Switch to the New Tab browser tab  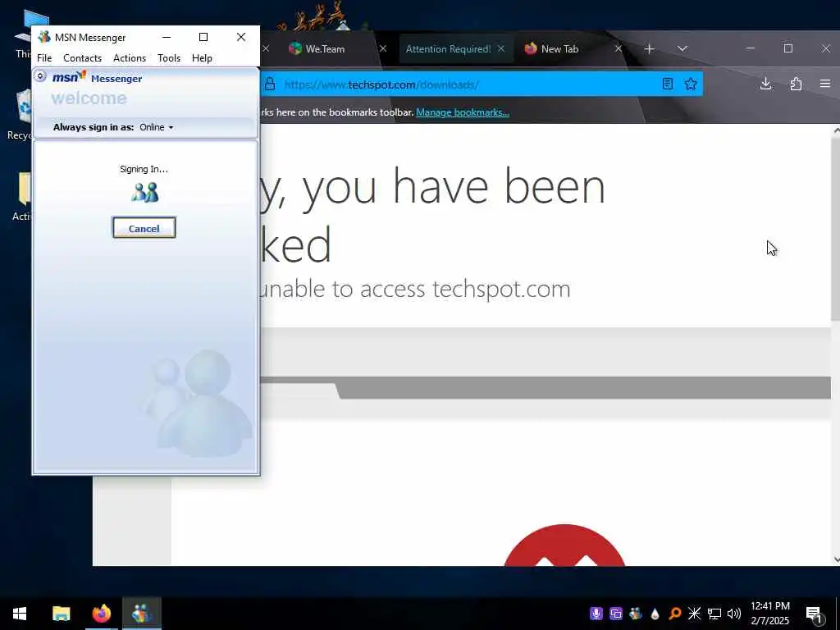coord(559,48)
